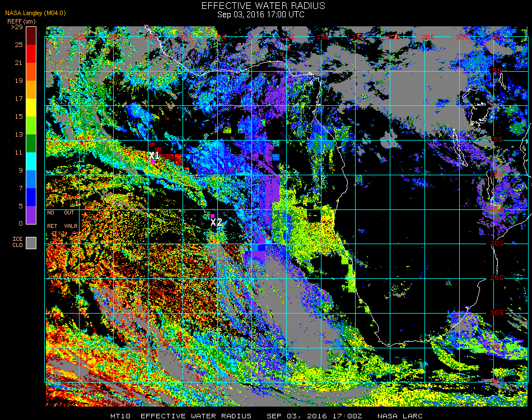Screen dimensions: 532x420
Task: Click the white X1 label on the map
Action: pos(154,155)
